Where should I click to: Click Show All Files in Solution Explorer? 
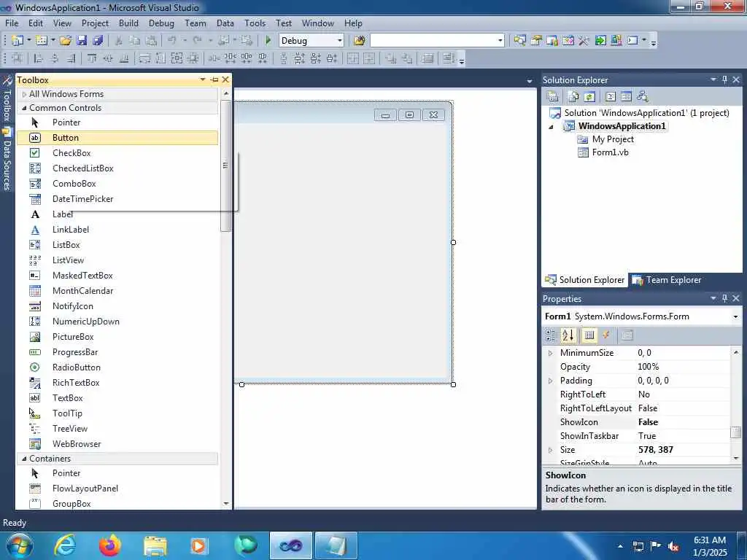pos(573,97)
